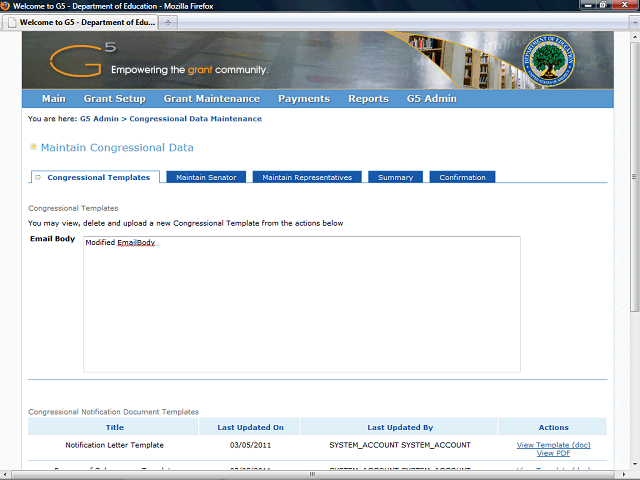Screen dimensions: 640x480
Task: Switch to the Maintain Representatives tab
Action: coord(307,177)
